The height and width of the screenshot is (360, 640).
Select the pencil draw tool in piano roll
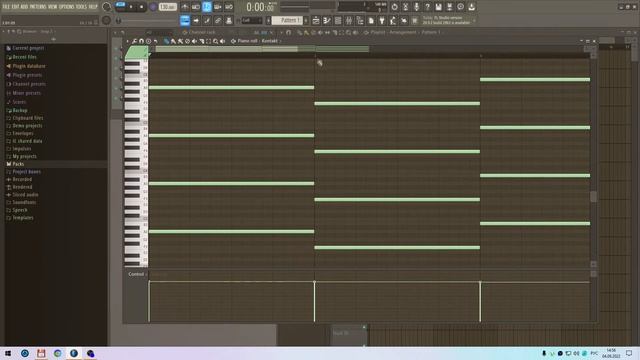coord(166,41)
